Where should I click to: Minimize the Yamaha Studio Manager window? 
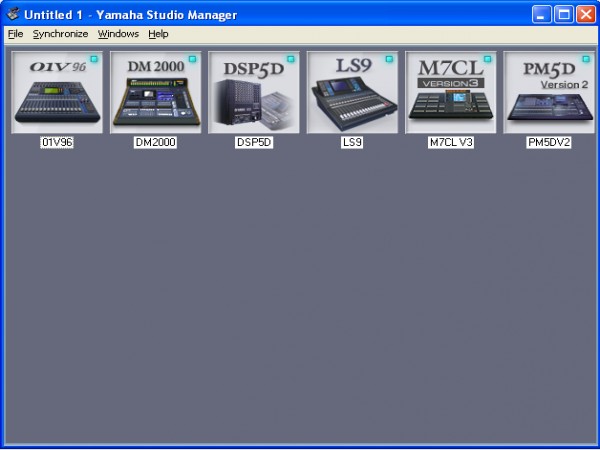541,15
